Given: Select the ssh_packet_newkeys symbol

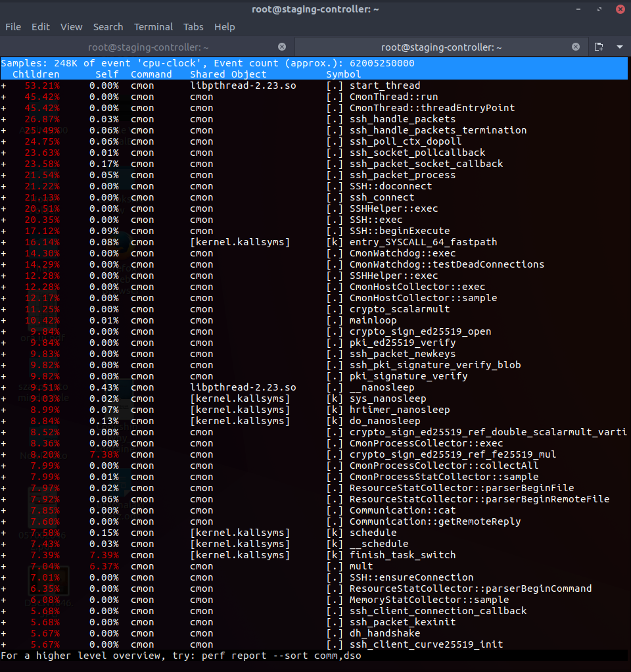Looking at the screenshot, I should click(403, 354).
